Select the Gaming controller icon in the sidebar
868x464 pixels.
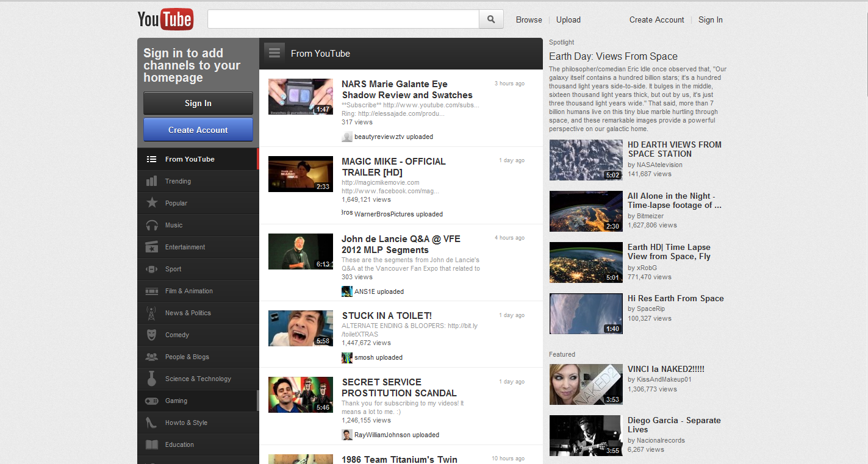tap(152, 401)
